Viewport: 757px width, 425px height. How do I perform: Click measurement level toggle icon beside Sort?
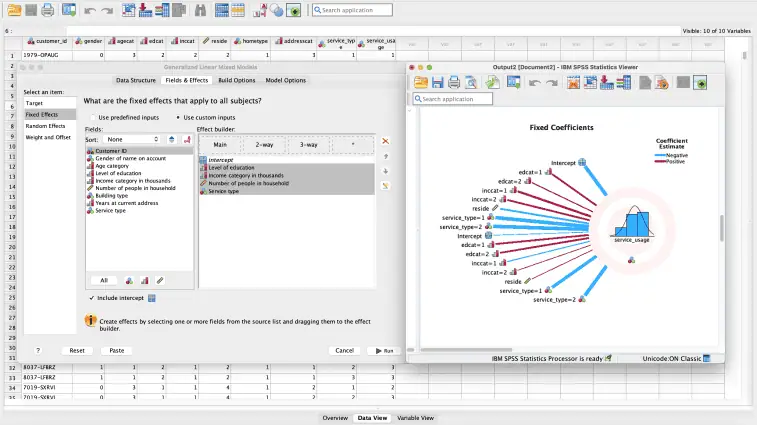click(187, 139)
